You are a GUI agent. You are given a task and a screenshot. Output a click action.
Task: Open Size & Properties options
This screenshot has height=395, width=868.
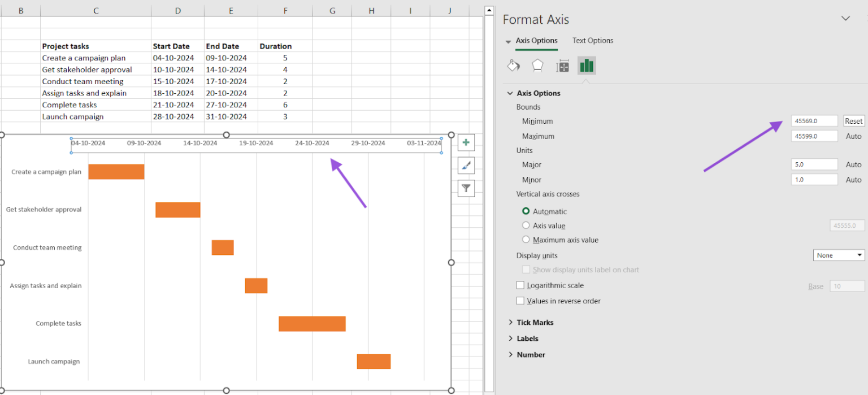point(562,65)
